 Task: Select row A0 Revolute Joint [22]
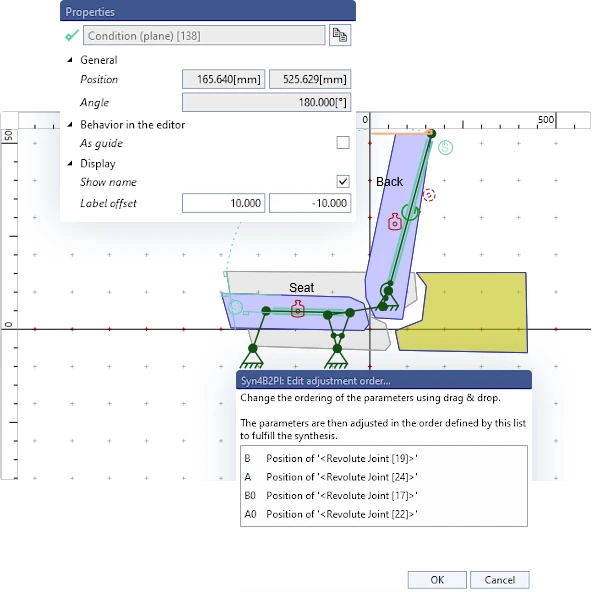tap(384, 514)
